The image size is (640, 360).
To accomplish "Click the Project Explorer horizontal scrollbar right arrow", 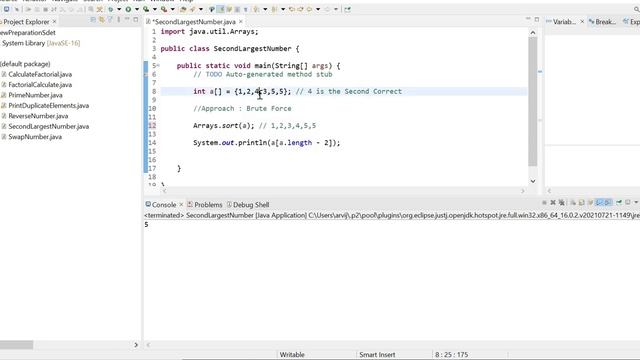I will click(136, 345).
